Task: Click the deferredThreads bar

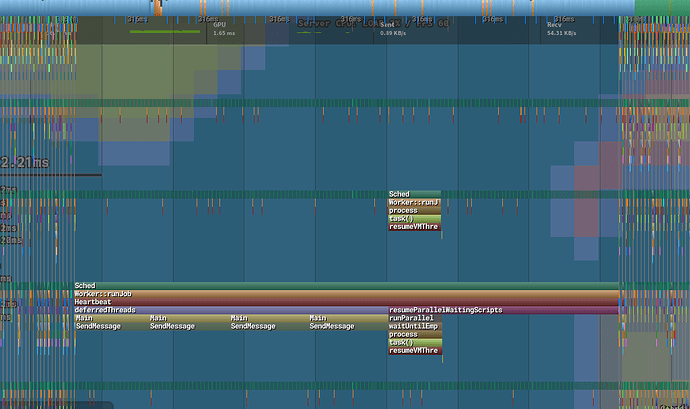Action: (x=231, y=310)
